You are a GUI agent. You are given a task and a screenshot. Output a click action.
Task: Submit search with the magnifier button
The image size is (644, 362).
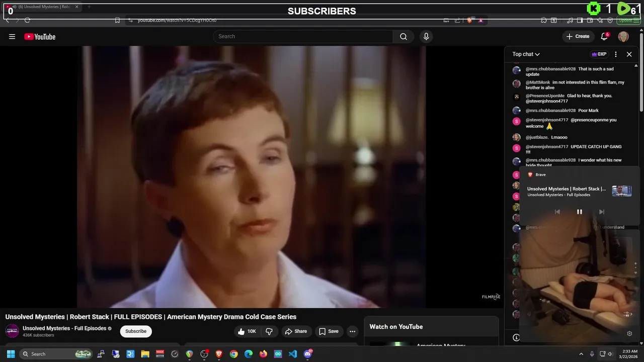pyautogui.click(x=404, y=36)
